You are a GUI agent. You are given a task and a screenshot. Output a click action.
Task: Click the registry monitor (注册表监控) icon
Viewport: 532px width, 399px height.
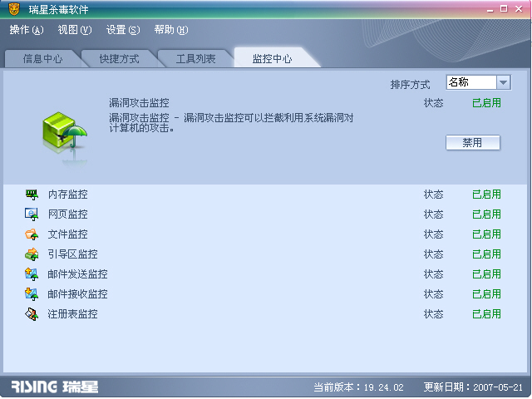[x=32, y=314]
